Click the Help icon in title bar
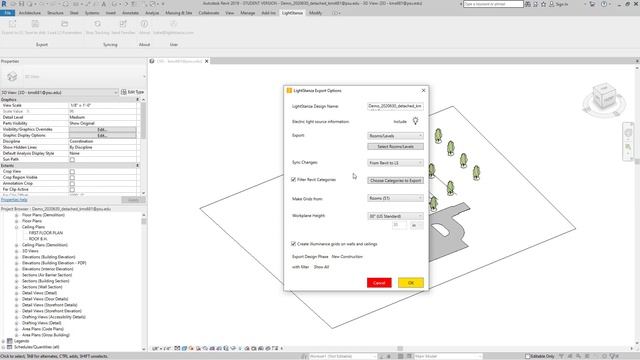Viewport: 640px width, 360px height. point(604,4)
